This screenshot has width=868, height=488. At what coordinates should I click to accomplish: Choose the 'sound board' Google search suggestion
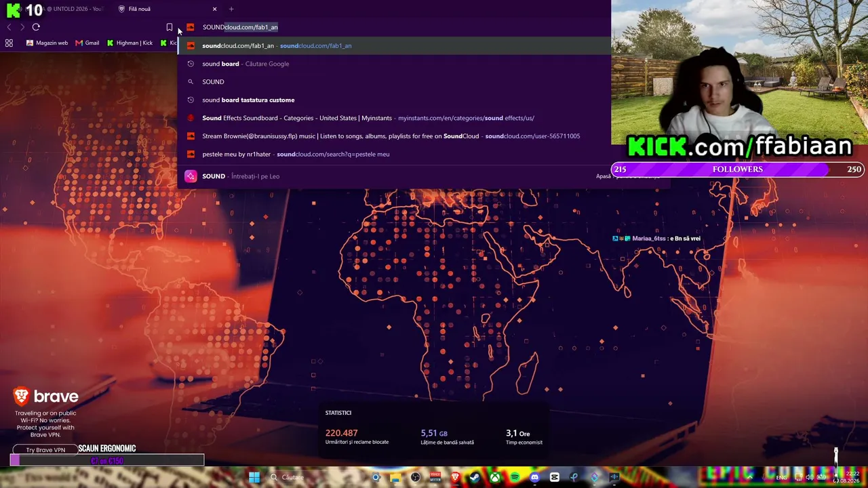[394, 64]
